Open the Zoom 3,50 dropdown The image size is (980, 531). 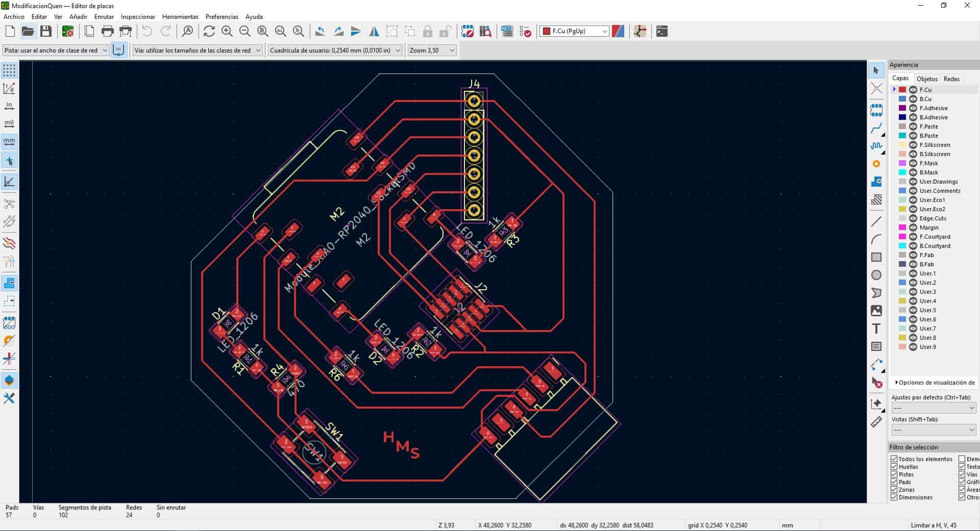[432, 50]
